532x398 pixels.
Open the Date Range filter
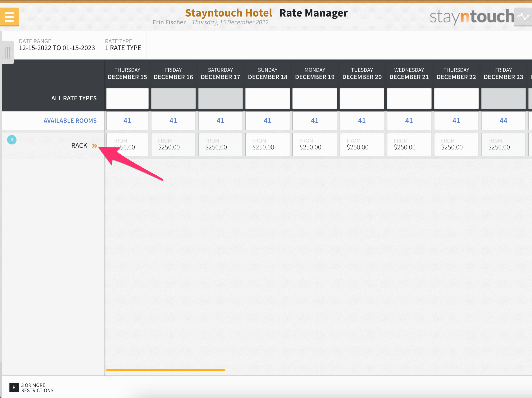click(57, 45)
